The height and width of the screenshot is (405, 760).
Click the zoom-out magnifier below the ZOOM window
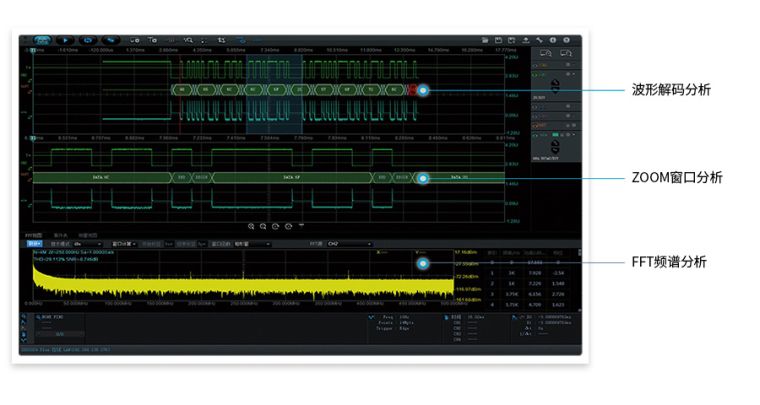[x=263, y=227]
